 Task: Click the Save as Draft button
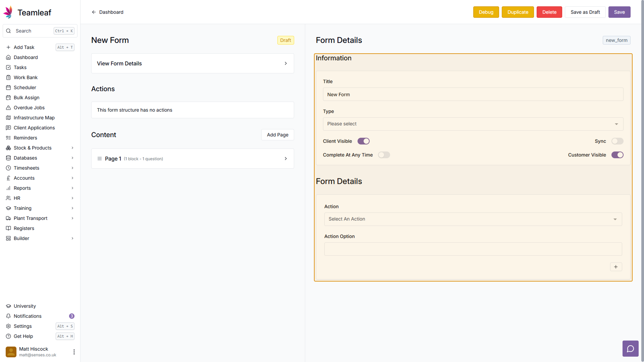[x=585, y=12]
